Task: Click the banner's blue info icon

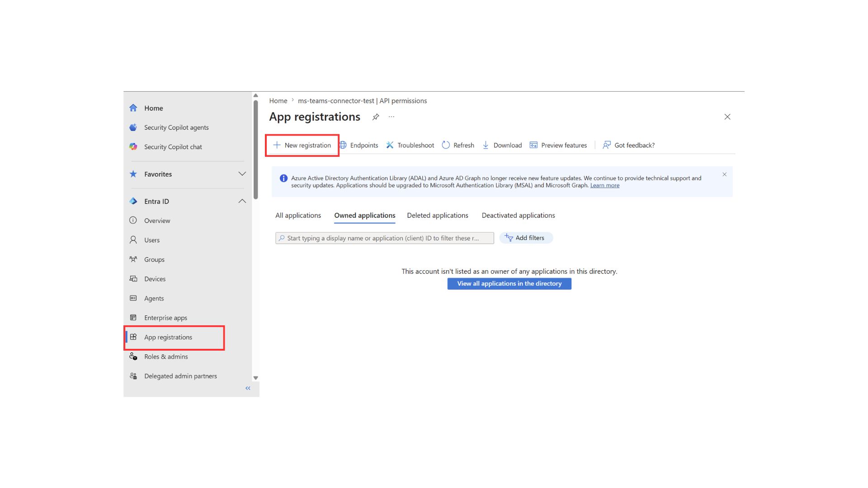Action: [283, 178]
